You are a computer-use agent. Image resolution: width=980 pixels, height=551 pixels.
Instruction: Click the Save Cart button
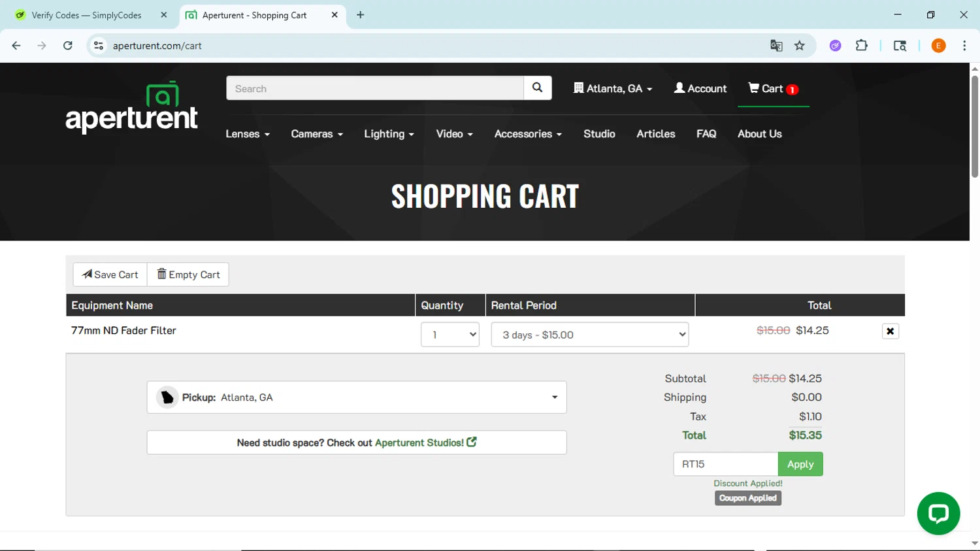[x=110, y=275]
